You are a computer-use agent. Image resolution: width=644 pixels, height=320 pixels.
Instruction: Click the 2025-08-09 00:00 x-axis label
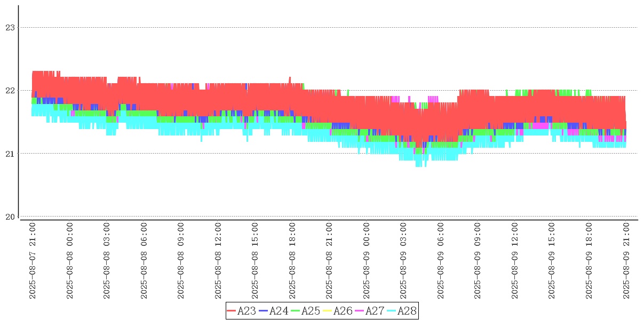367,261
